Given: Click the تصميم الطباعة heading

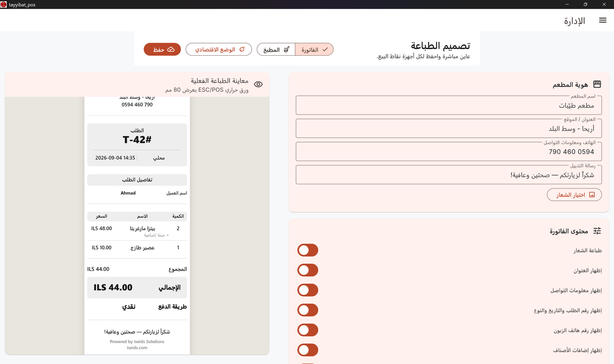Looking at the screenshot, I should point(441,45).
